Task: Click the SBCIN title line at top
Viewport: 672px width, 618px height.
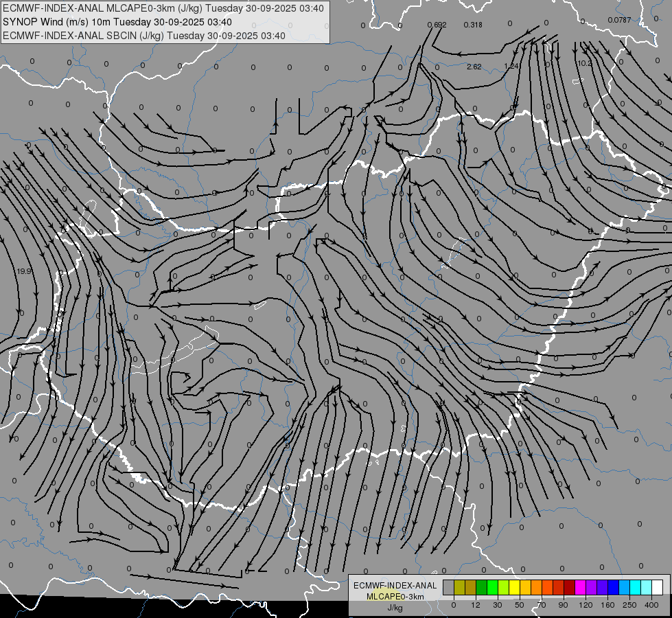Action: point(144,36)
